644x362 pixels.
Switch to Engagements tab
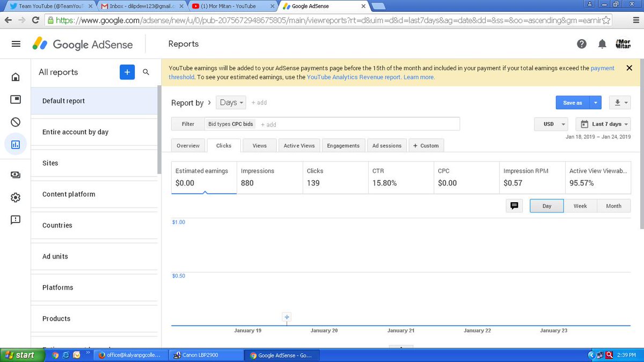pos(343,145)
